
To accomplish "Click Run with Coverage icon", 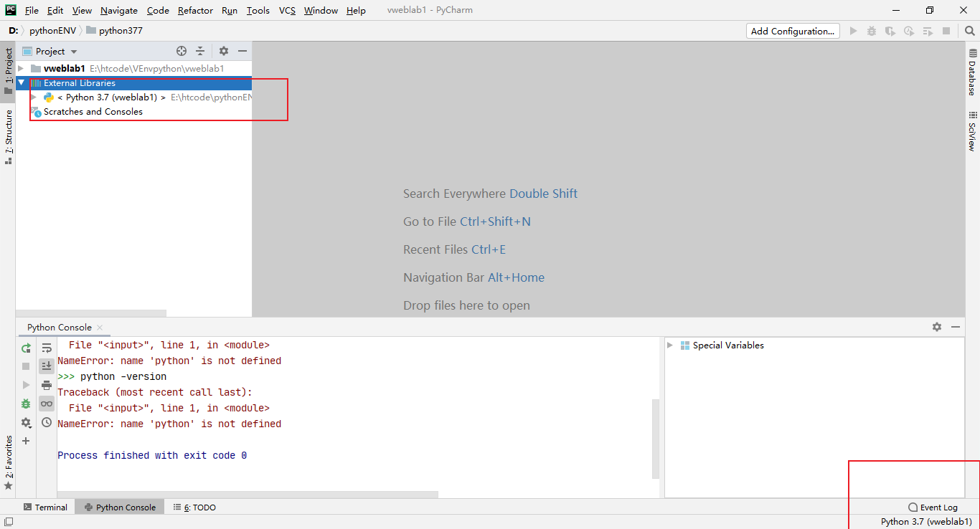I will (x=890, y=31).
